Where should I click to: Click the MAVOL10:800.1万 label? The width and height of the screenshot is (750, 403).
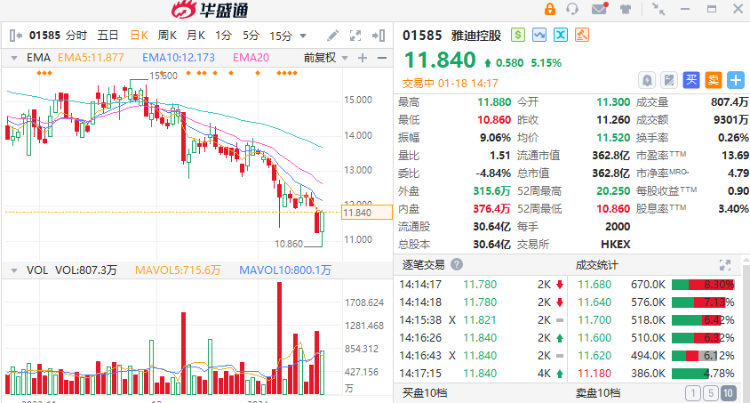(285, 270)
